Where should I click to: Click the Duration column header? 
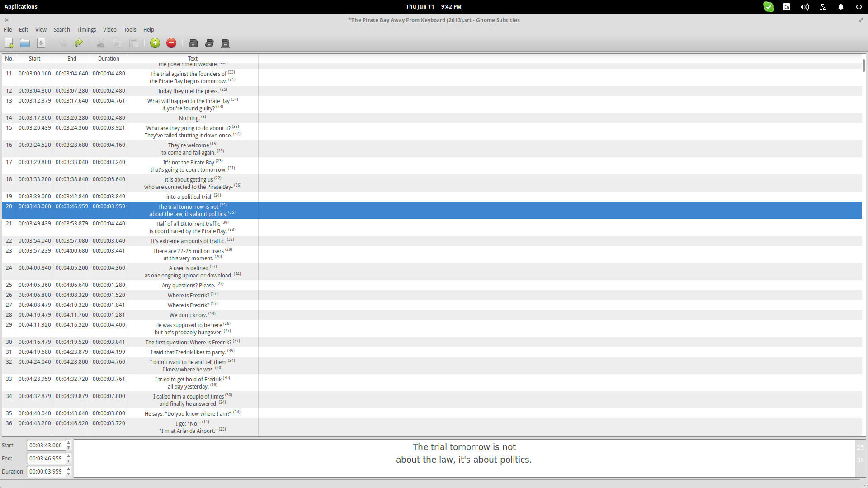[x=109, y=59]
